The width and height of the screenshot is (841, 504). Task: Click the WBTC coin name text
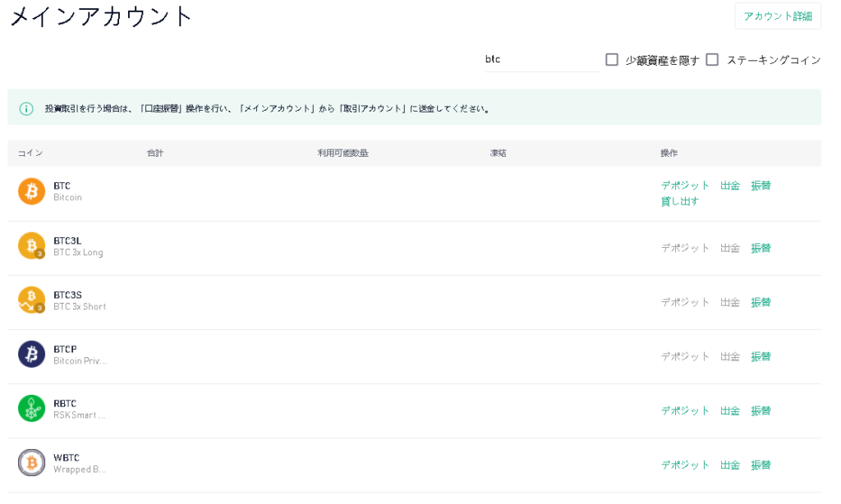[67, 457]
